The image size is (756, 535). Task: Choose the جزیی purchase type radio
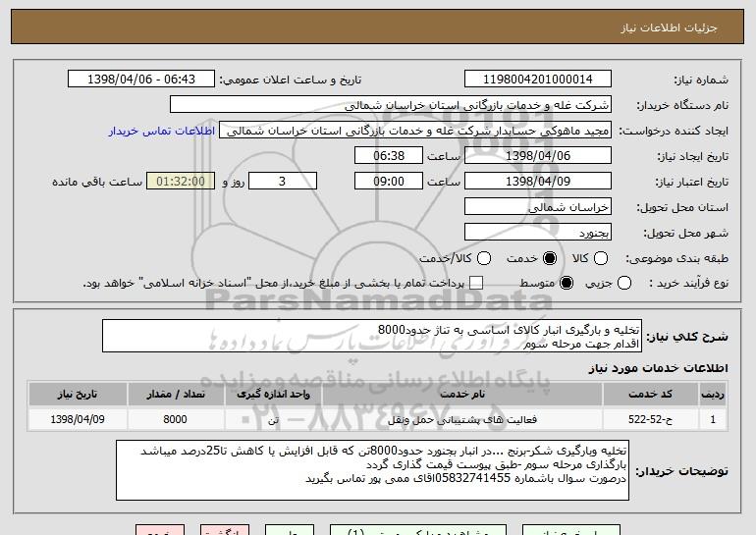click(623, 283)
